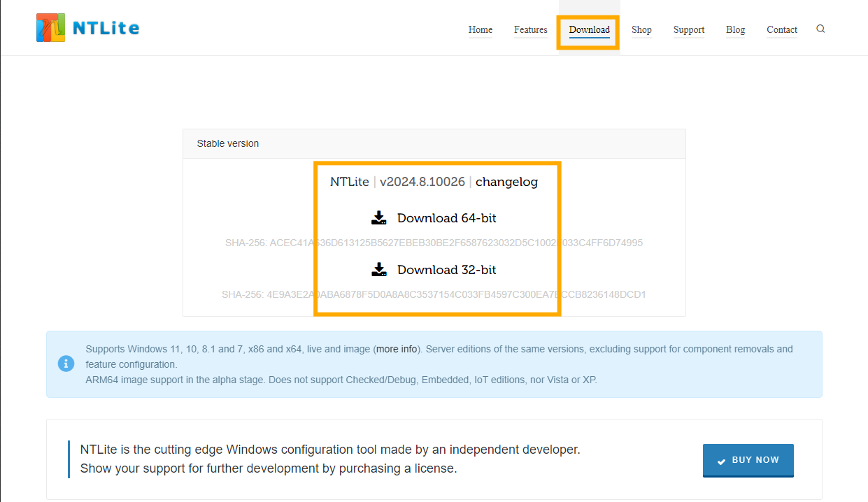Screen dimensions: 868x502
Task: Click the NTLite link beside the version number
Action: pos(350,182)
